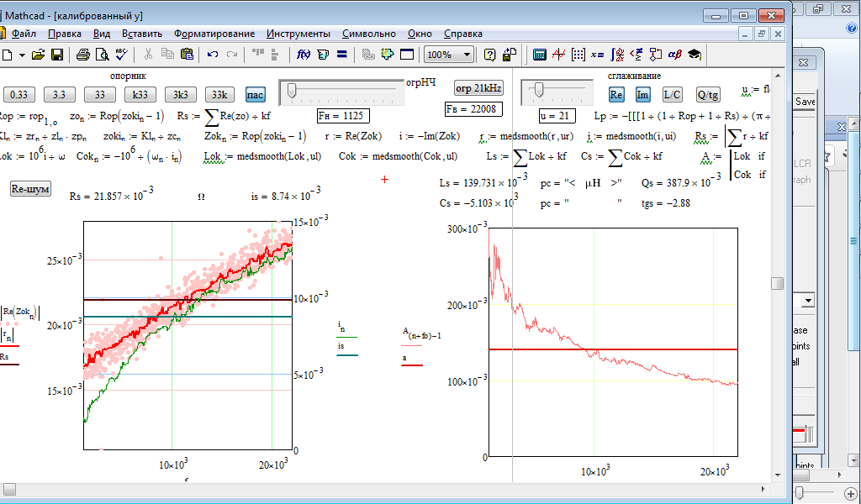Click the огрНЧ slider handle
The height and width of the screenshot is (504, 861).
(x=292, y=91)
